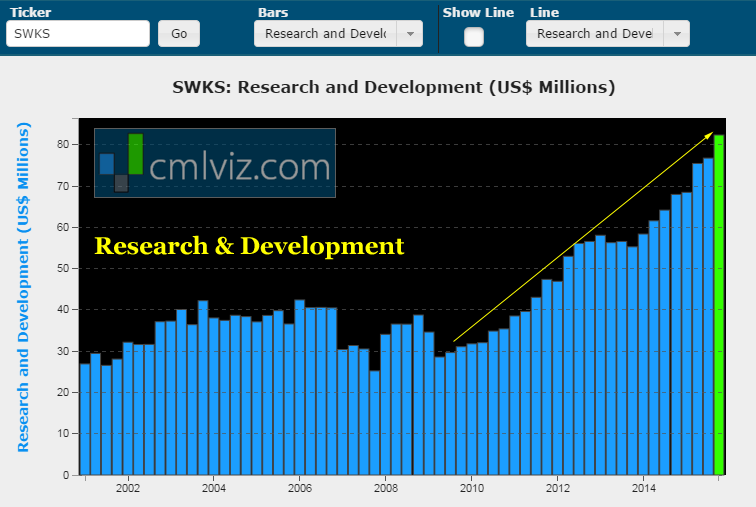Screen dimensions: 756x507
Task: Click the 20 y-axis value
Action: coord(63,392)
